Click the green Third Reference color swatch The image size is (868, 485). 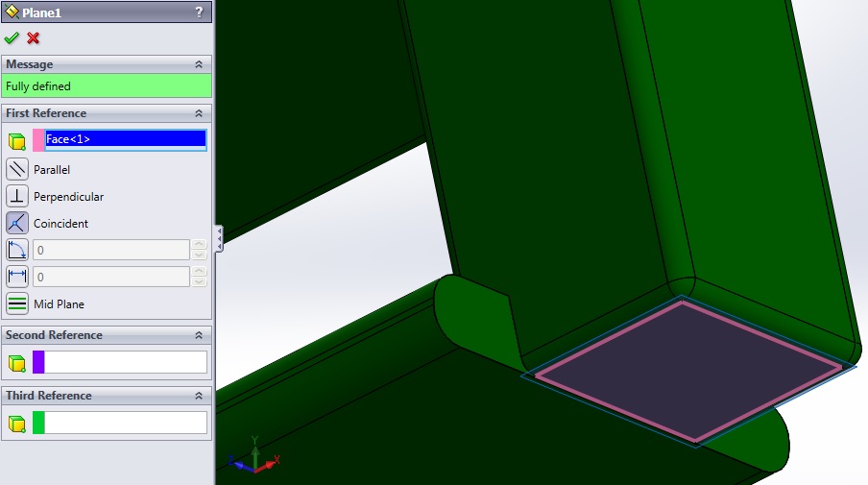point(38,423)
